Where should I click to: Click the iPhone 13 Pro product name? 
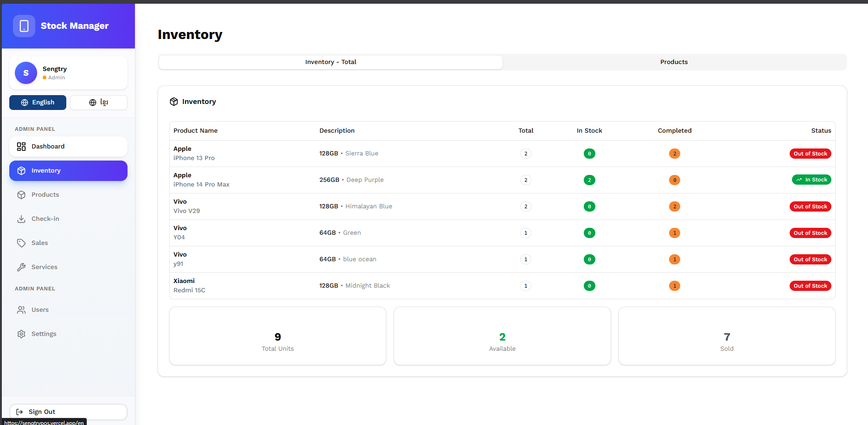(x=194, y=158)
